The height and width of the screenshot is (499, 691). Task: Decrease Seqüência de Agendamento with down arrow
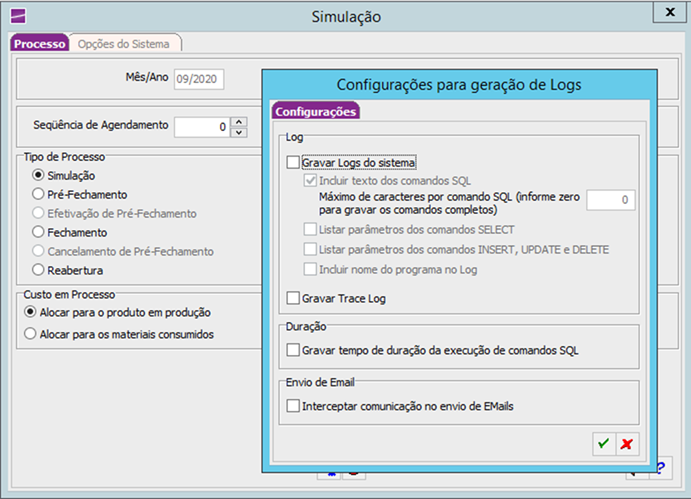pos(238,132)
